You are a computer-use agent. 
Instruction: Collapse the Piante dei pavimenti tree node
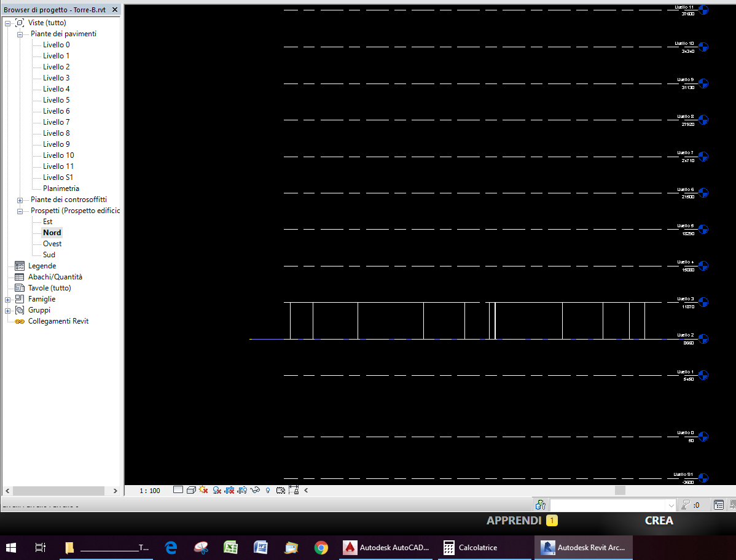(x=20, y=34)
